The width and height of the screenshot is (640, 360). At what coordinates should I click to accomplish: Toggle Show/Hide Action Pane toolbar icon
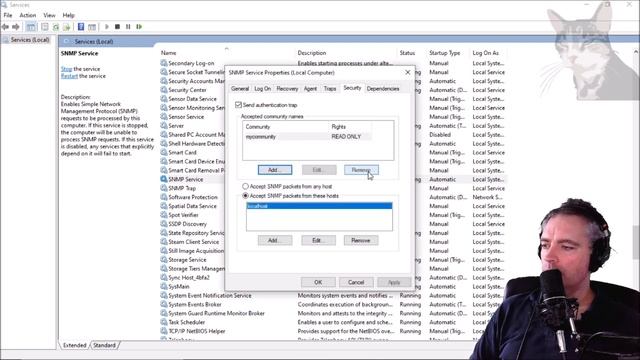(92, 27)
